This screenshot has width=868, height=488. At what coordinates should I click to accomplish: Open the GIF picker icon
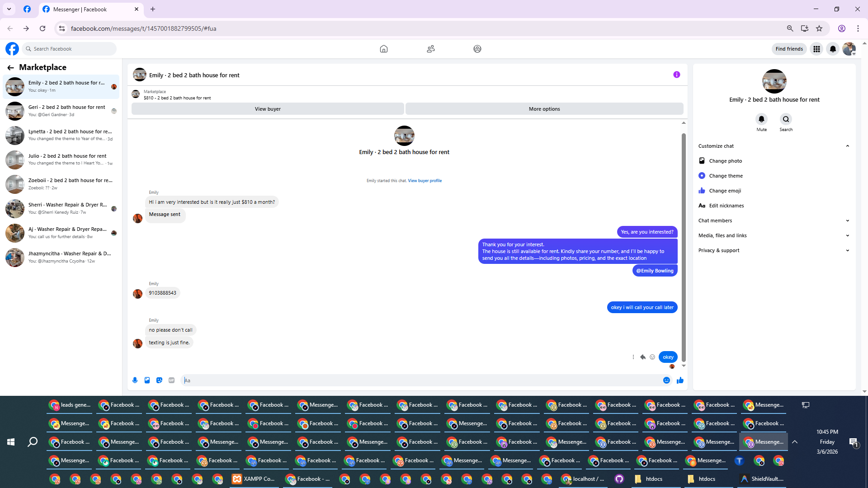(171, 380)
